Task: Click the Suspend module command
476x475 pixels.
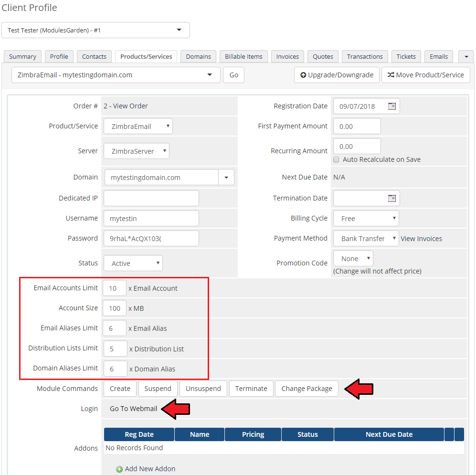Action: 158,389
